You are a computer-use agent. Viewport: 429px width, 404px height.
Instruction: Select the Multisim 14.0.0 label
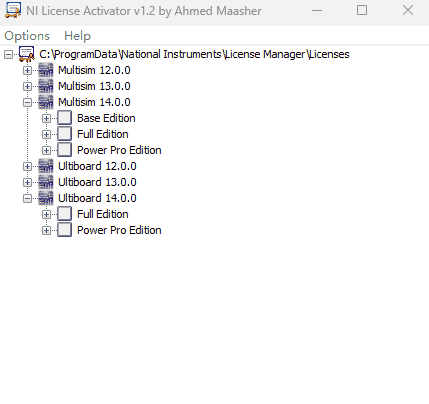[94, 102]
